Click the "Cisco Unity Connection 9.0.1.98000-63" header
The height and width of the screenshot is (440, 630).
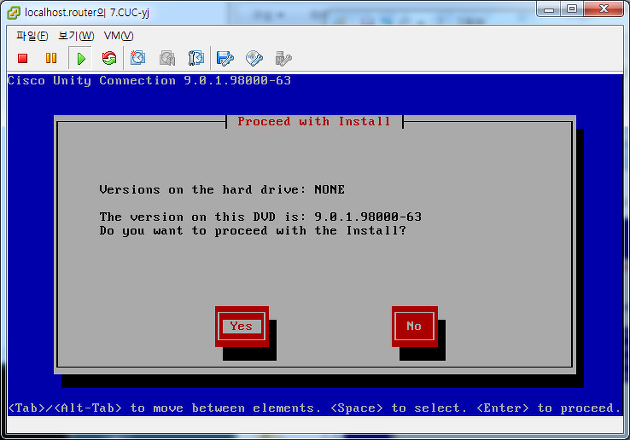[149, 81]
